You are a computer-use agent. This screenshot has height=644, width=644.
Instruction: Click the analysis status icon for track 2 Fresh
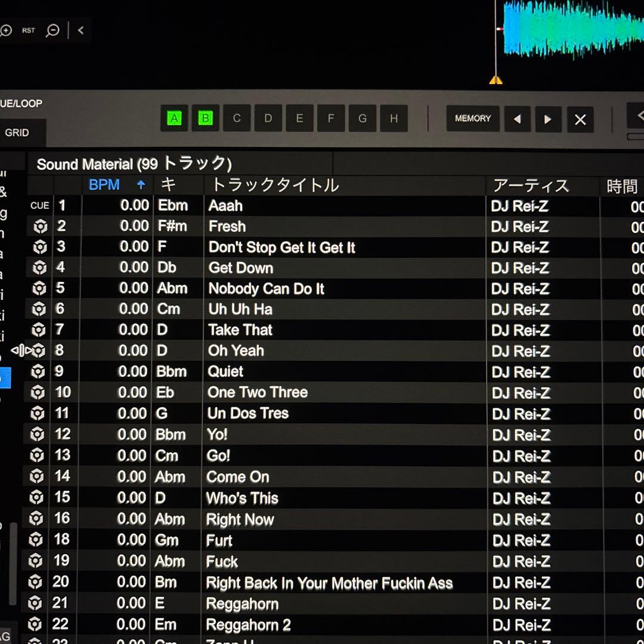(x=40, y=227)
